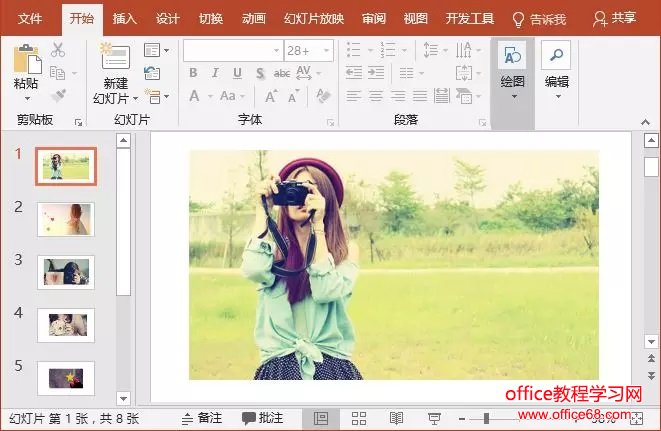Open the 插入 ribbon tab
This screenshot has height=431, width=661.
tap(125, 18)
